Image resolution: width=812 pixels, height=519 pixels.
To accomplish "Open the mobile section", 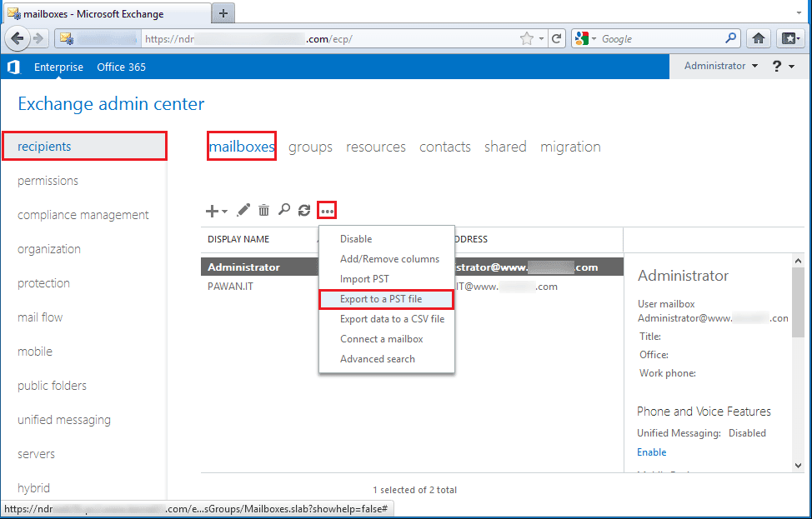I will [x=35, y=352].
